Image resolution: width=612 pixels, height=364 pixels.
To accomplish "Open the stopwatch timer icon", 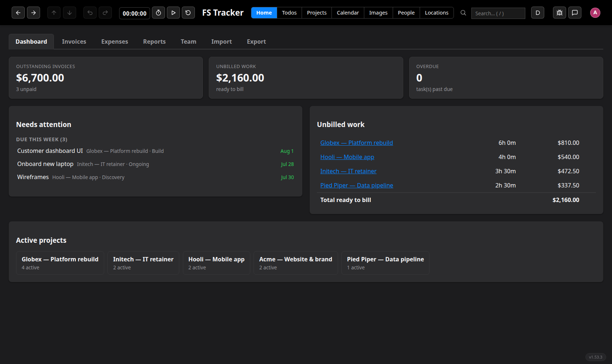I will pos(158,13).
